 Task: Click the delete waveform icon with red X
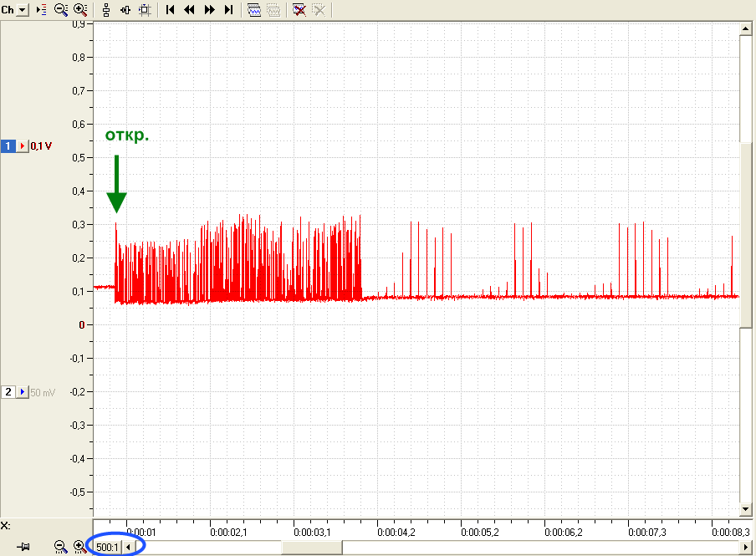click(x=299, y=10)
